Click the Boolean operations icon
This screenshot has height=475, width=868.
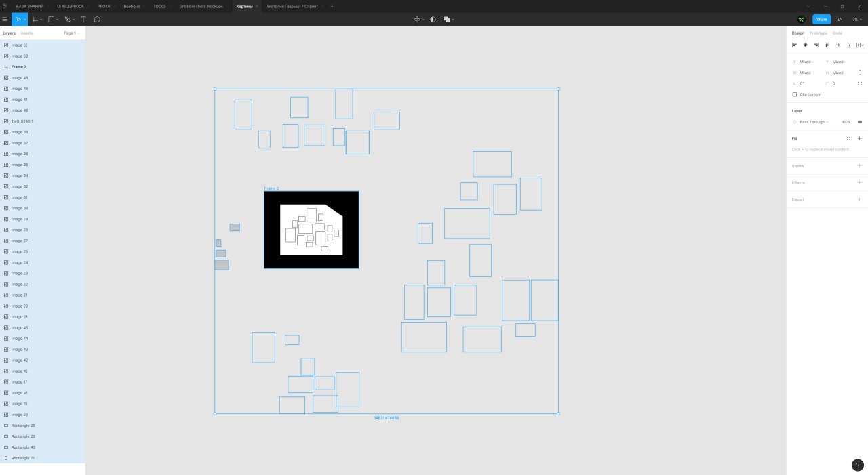coord(448,19)
